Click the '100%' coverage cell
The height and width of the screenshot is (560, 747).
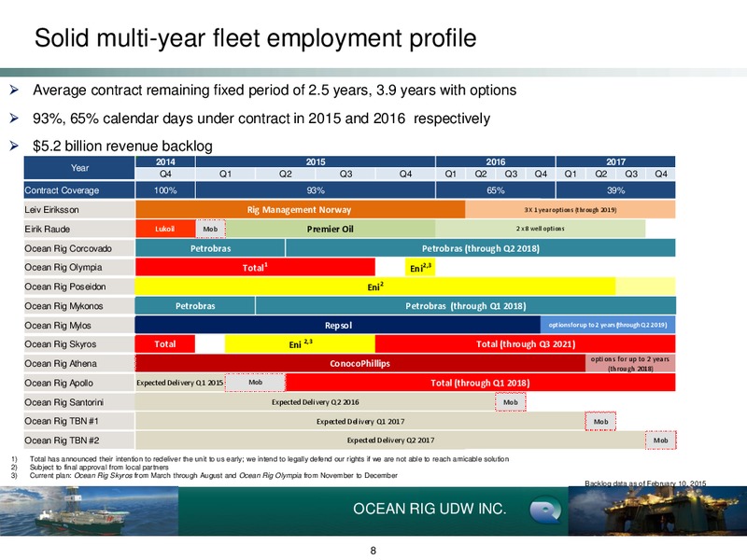point(165,190)
